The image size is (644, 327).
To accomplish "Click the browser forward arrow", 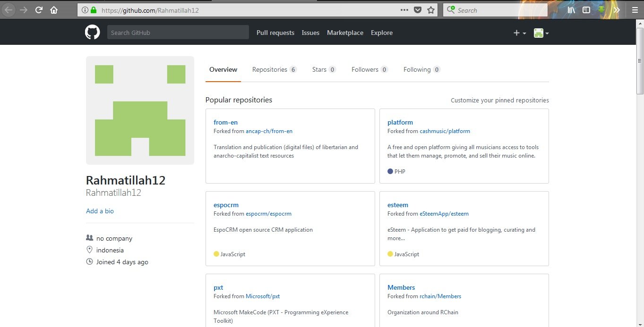I will point(24,10).
